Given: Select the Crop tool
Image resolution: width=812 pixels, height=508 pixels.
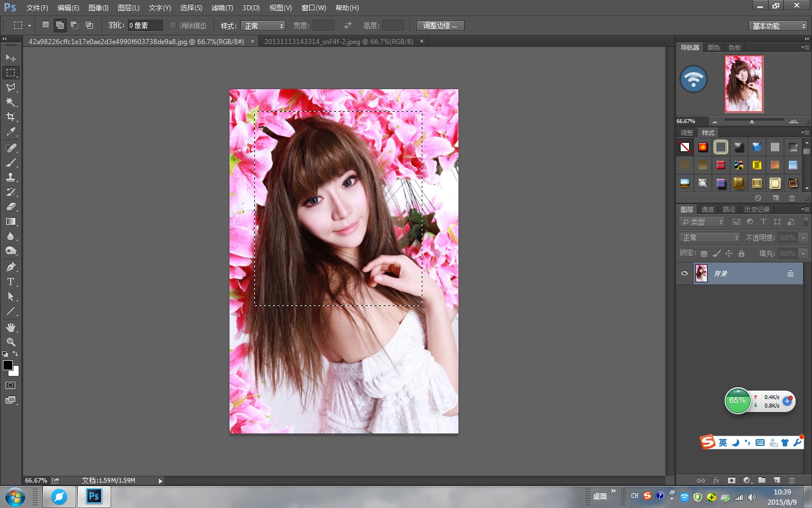Looking at the screenshot, I should (11, 117).
